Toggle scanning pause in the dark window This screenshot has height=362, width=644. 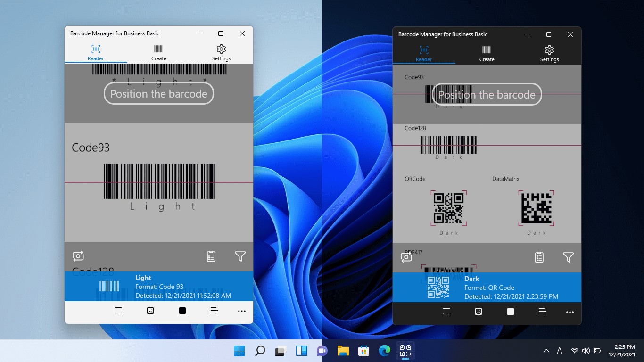click(510, 312)
